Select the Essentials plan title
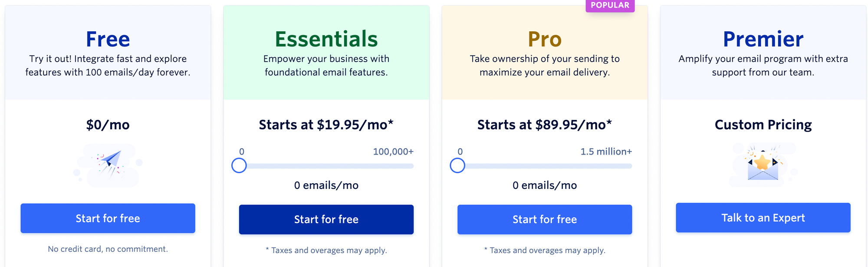This screenshot has width=868, height=267. tap(326, 39)
